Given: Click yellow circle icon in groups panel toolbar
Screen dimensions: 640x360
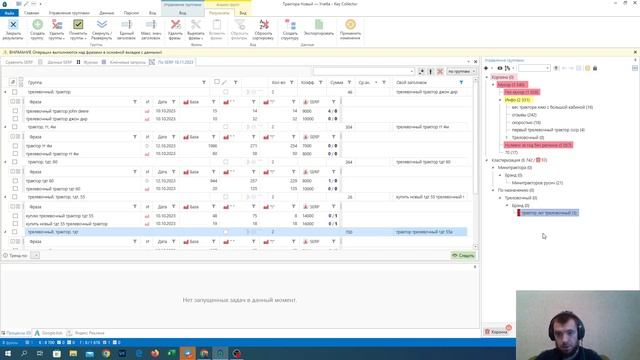Looking at the screenshot, I should tap(587, 68).
